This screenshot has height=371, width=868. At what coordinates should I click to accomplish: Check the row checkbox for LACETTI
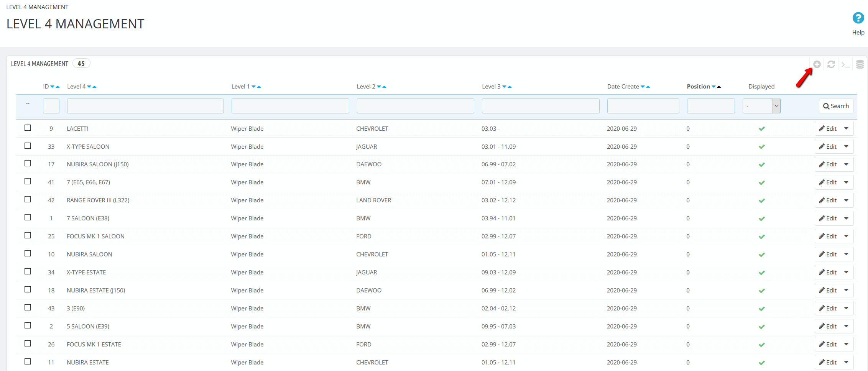[27, 128]
